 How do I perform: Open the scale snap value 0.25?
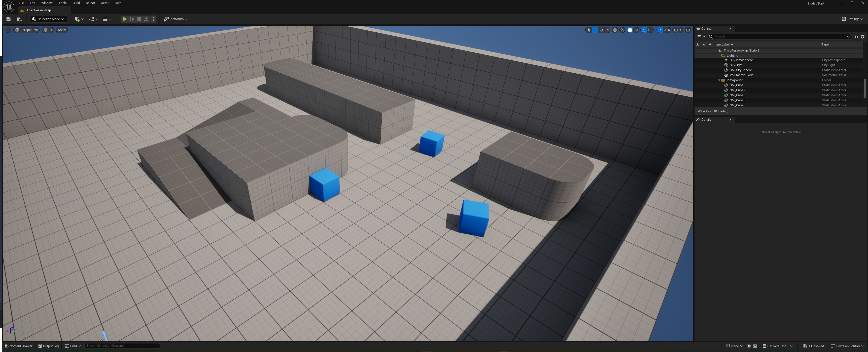click(667, 30)
